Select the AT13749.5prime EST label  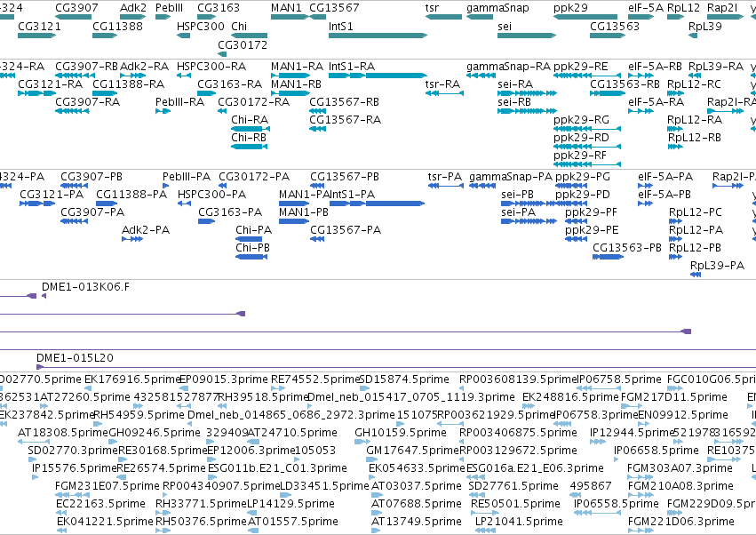[416, 522]
